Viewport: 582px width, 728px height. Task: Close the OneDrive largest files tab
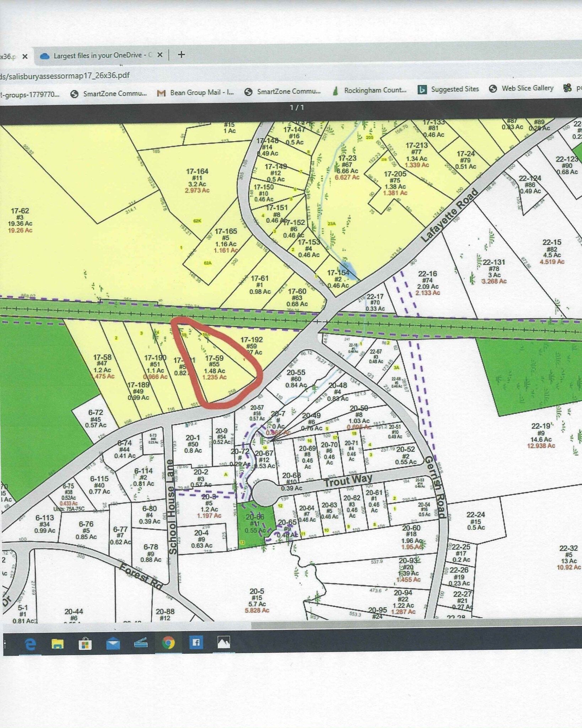(x=160, y=55)
